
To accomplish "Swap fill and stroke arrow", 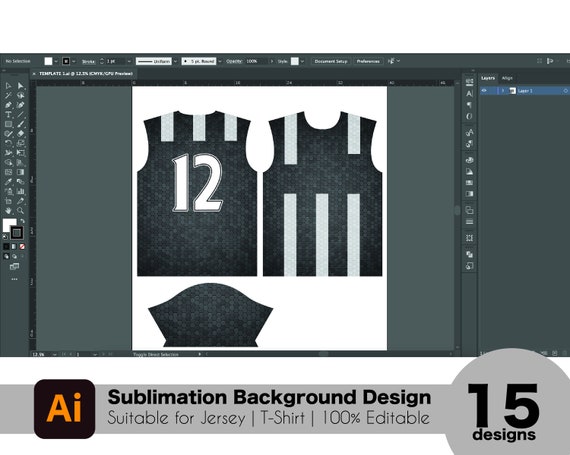I will (23, 221).
